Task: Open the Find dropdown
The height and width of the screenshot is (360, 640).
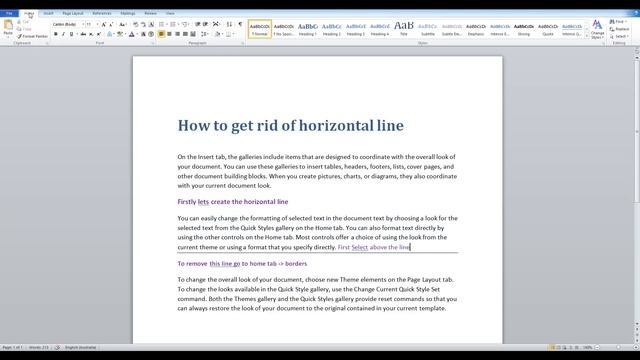Action: click(x=619, y=22)
